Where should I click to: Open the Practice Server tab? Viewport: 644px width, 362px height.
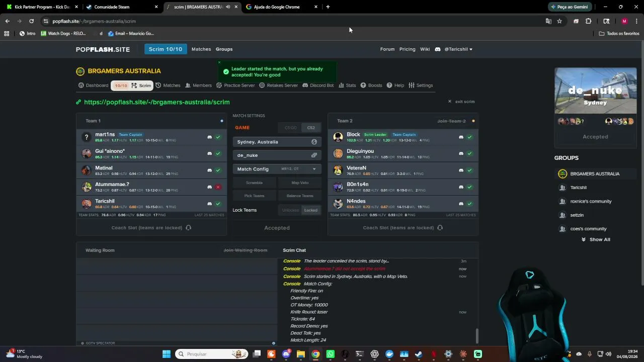235,85
